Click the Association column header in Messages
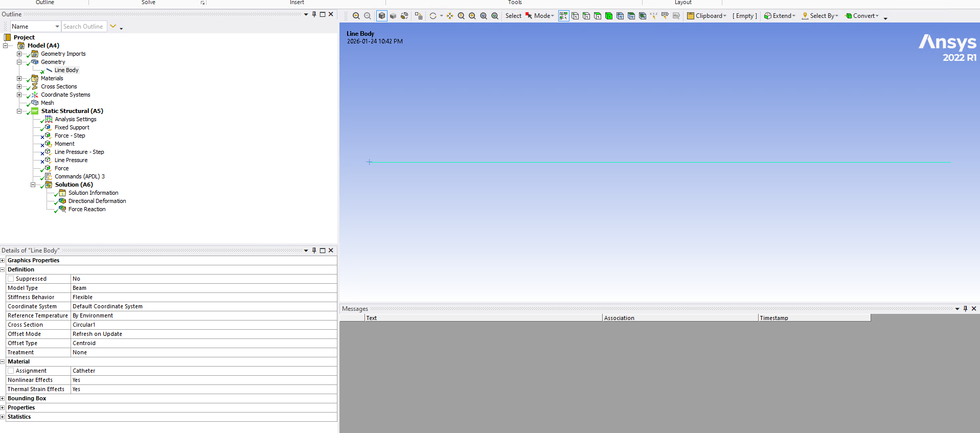The width and height of the screenshot is (980, 433). tap(680, 318)
